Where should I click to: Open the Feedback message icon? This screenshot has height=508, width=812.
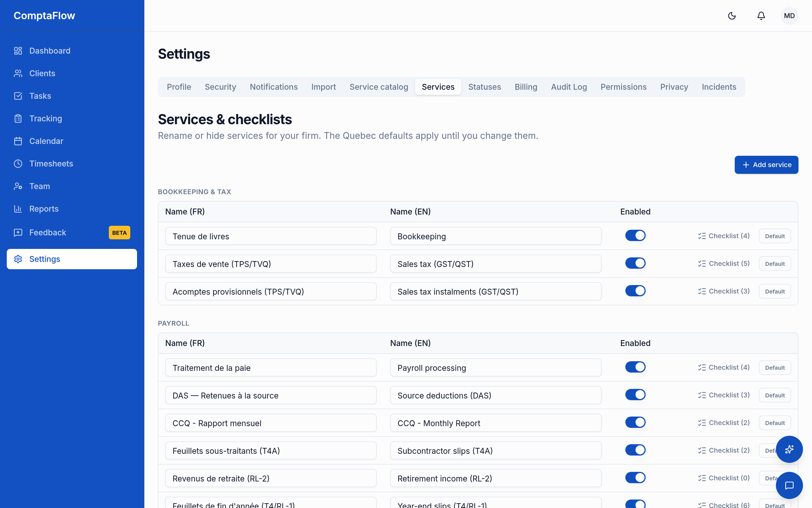[x=18, y=233]
